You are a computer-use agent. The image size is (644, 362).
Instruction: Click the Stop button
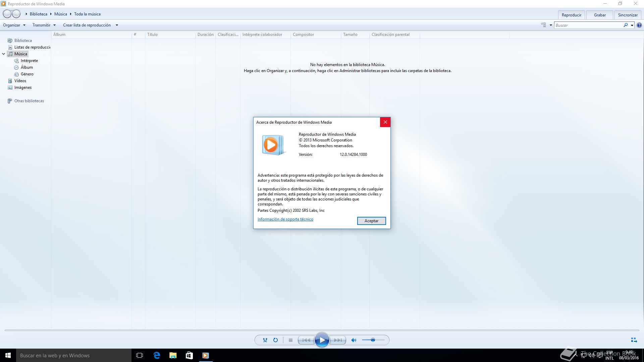pyautogui.click(x=290, y=340)
